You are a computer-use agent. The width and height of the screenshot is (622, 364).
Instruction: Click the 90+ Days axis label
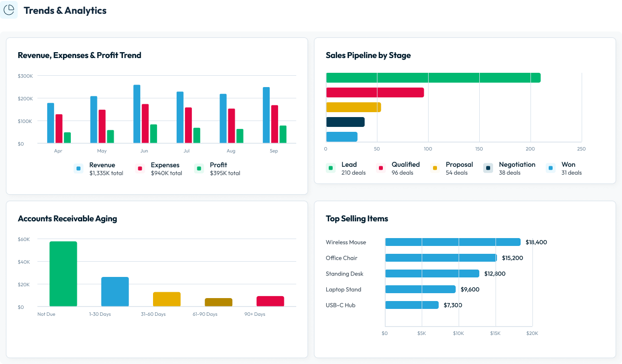[255, 314]
